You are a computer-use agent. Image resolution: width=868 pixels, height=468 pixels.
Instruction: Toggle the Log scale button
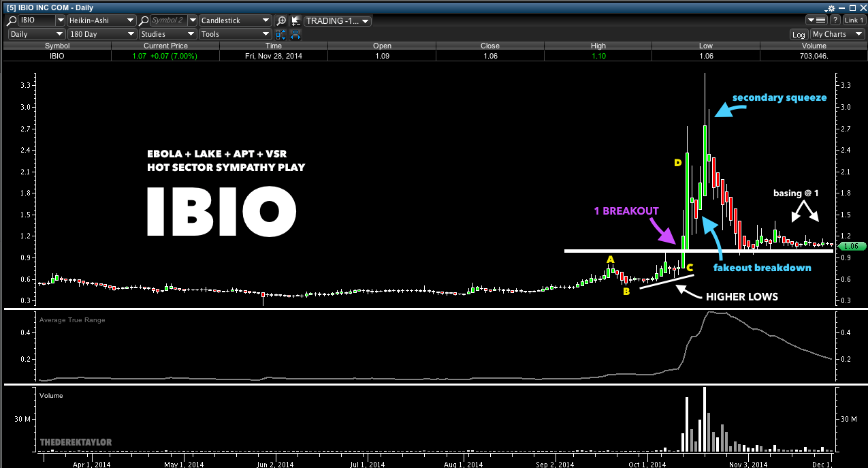pos(799,34)
